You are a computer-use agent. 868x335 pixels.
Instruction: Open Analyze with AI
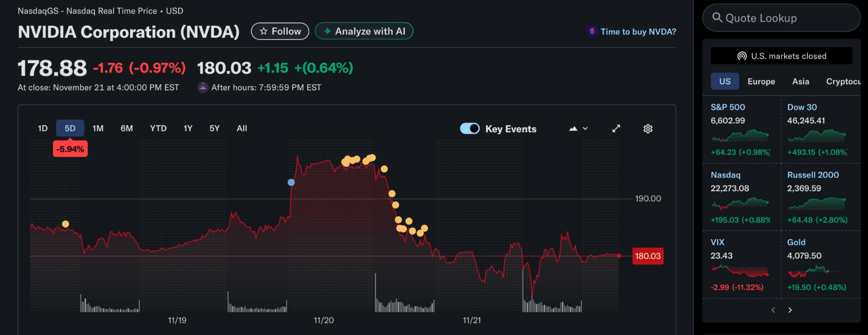point(364,31)
